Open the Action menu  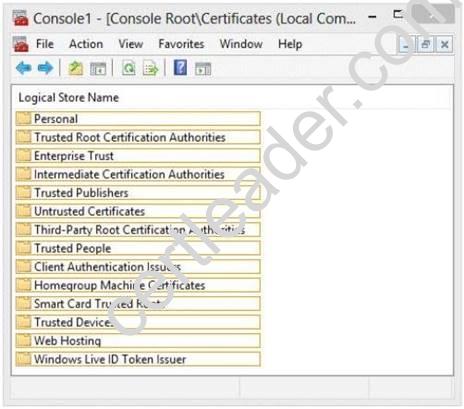pyautogui.click(x=86, y=44)
